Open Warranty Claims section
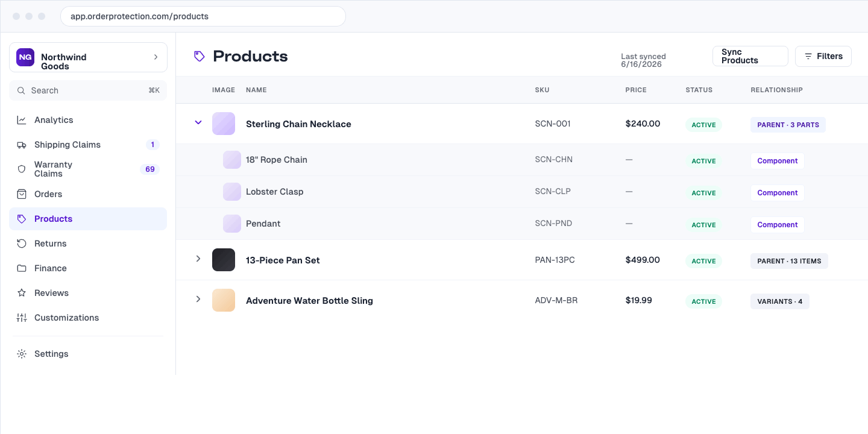Viewport: 868px width, 434px height. tap(88, 169)
